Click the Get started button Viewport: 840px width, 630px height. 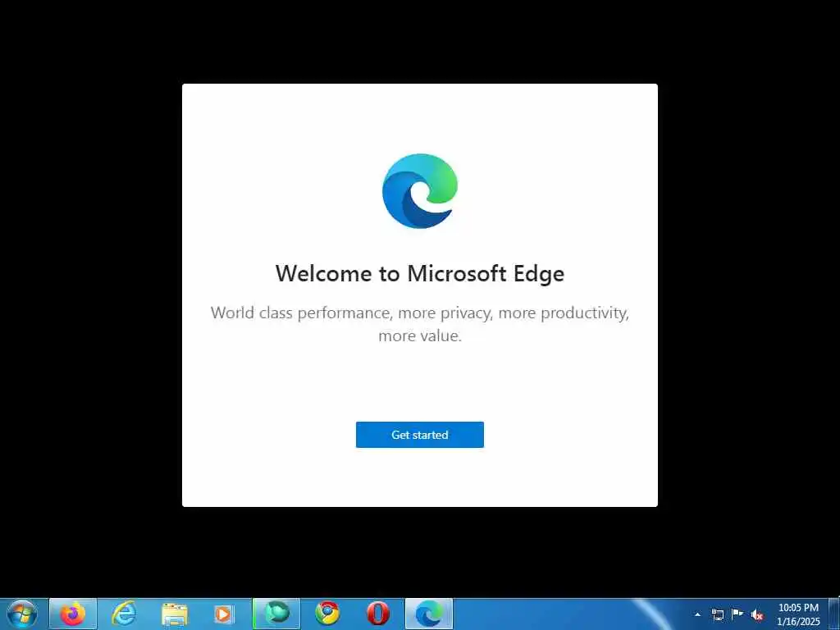[419, 435]
